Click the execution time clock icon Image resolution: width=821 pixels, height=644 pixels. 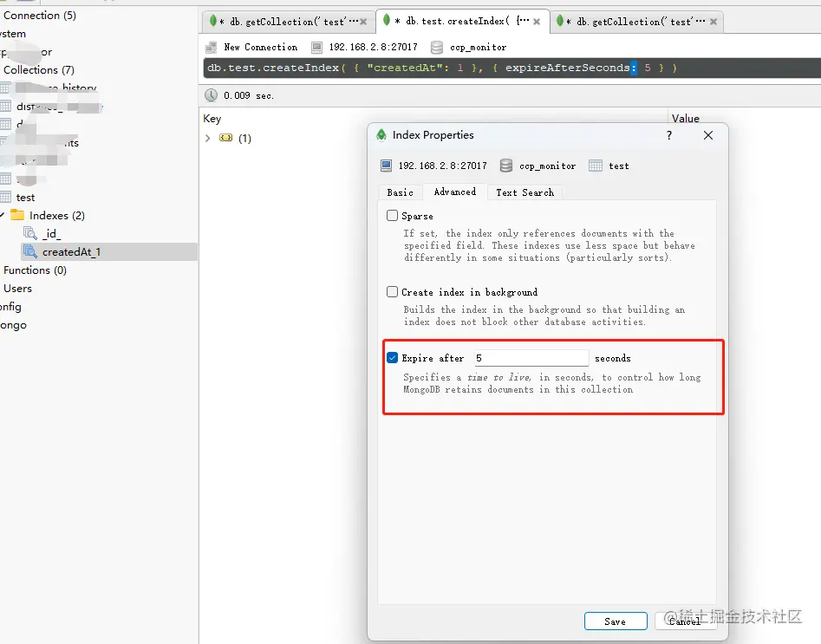click(x=211, y=95)
